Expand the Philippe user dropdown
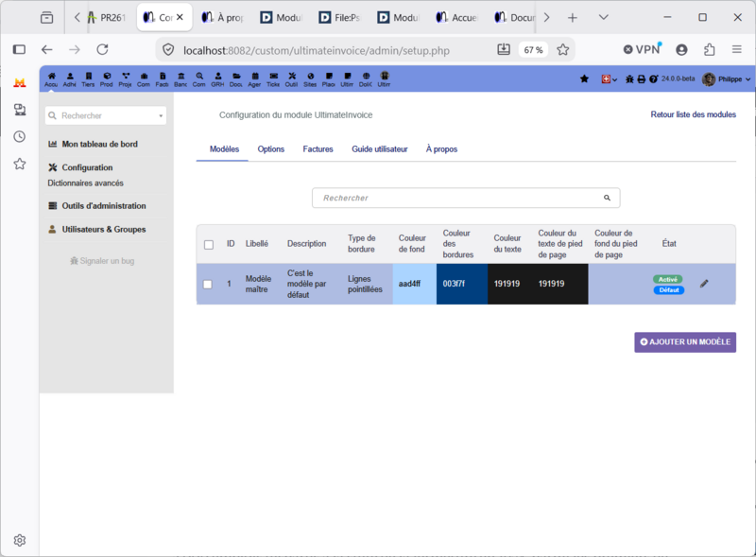This screenshot has width=756, height=557. [x=727, y=79]
